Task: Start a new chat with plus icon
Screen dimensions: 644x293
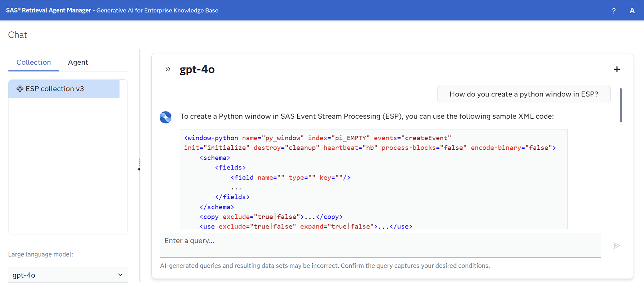Action: point(616,69)
